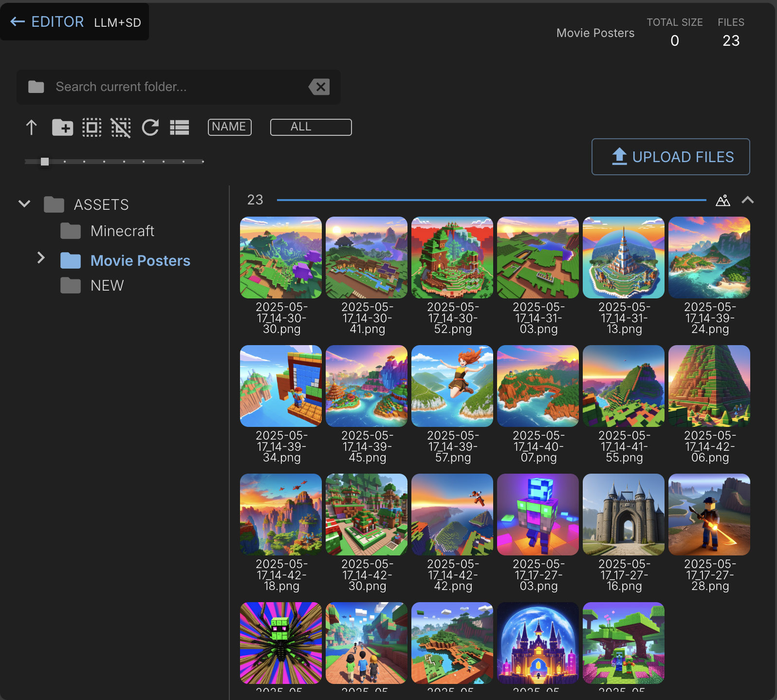777x700 pixels.
Task: Collapse the ASSETS folder tree
Action: pos(24,203)
